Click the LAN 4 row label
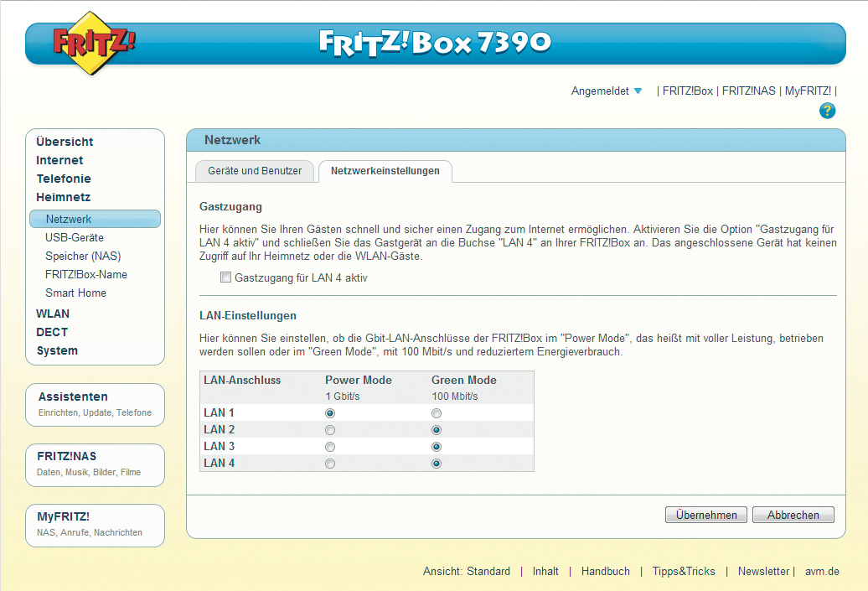The height and width of the screenshot is (591, 868). [x=220, y=463]
